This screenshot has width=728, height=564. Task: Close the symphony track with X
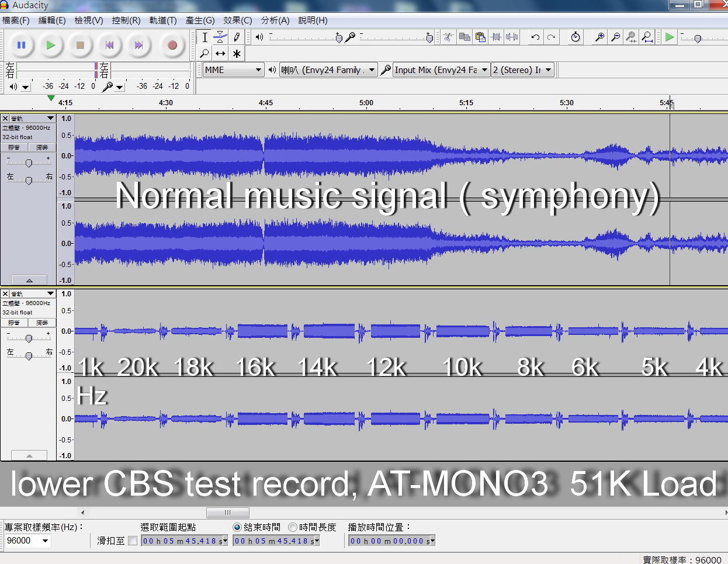pyautogui.click(x=5, y=118)
